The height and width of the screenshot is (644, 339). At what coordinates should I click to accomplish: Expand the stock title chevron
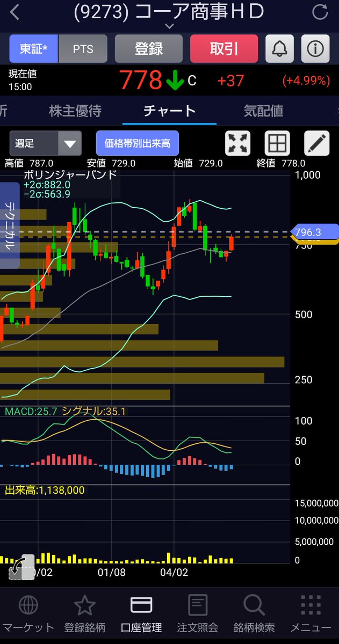point(169,26)
